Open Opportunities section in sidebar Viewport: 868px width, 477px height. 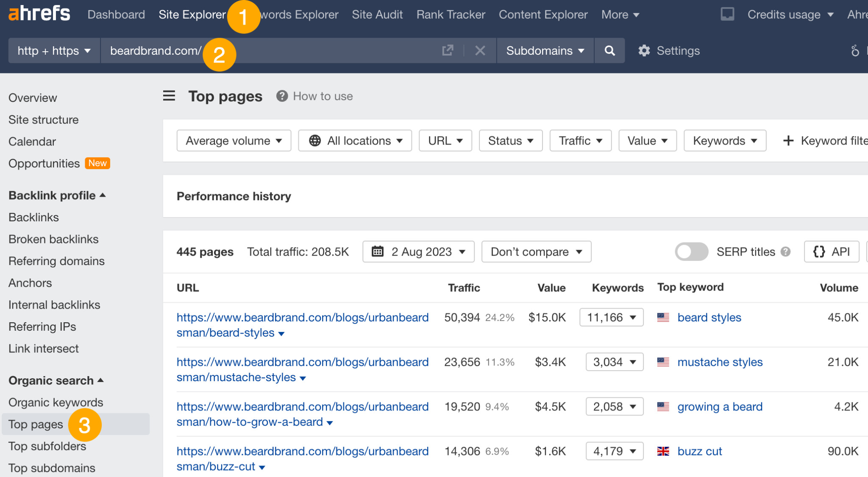click(x=45, y=163)
